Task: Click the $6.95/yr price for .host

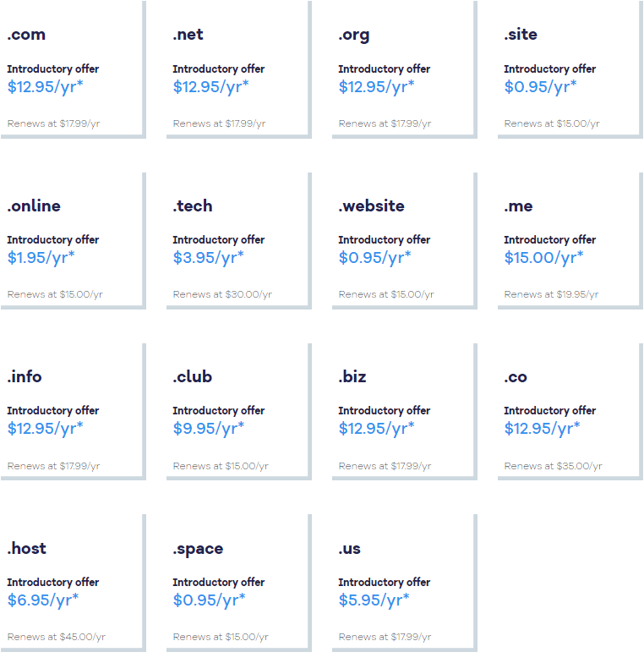Action: pos(43,600)
